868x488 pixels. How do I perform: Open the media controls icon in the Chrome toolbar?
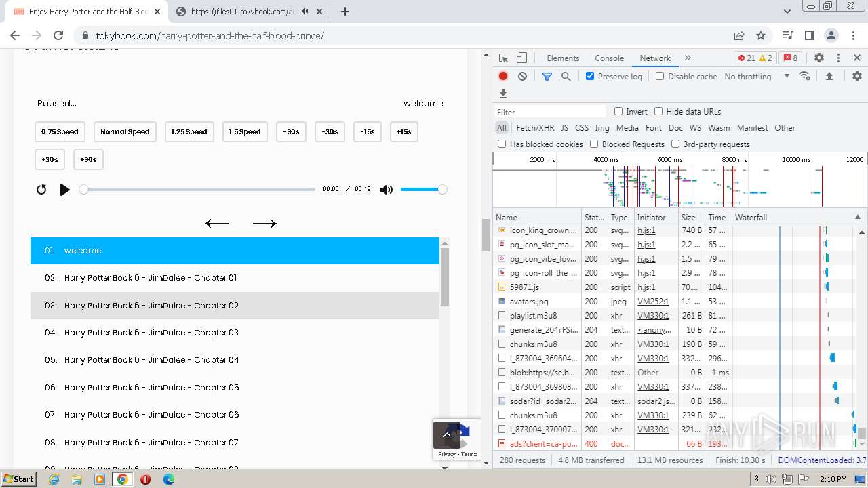point(787,35)
